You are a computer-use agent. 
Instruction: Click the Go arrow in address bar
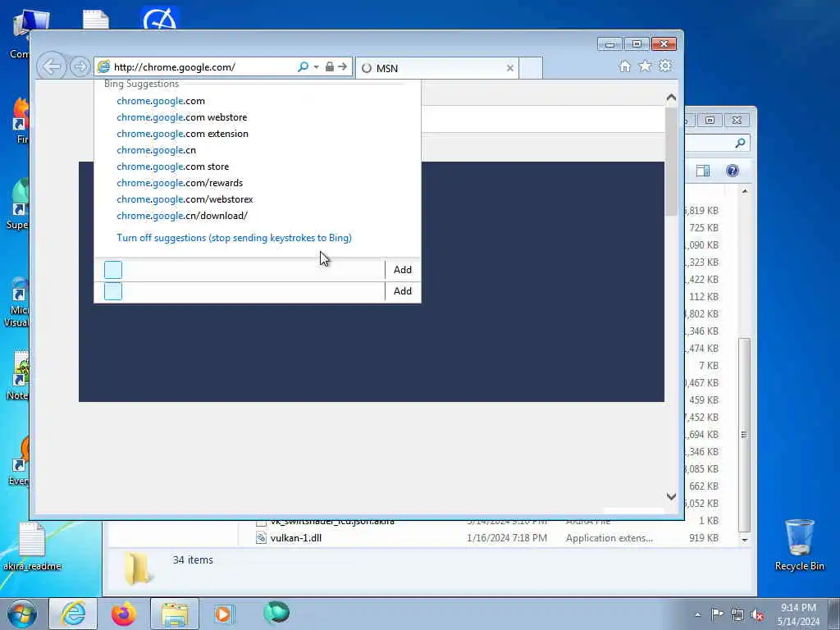point(343,67)
